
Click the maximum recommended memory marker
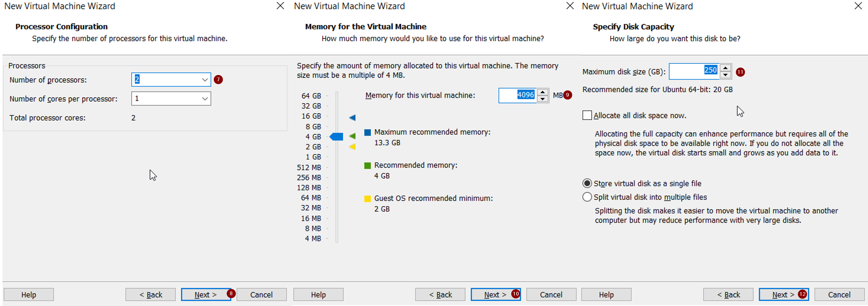[352, 117]
